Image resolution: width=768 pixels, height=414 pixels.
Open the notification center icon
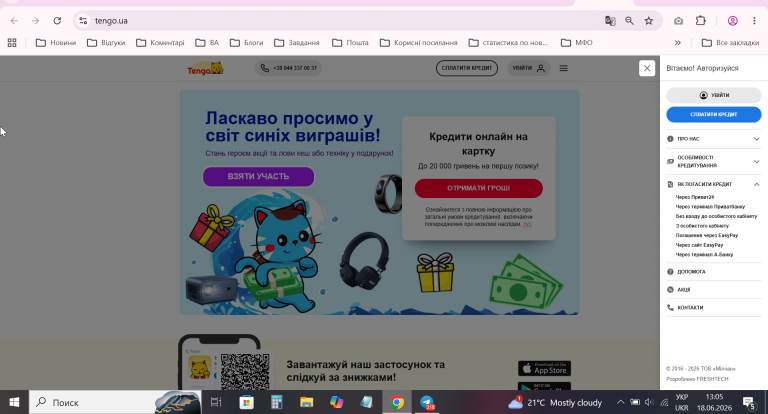coord(749,402)
